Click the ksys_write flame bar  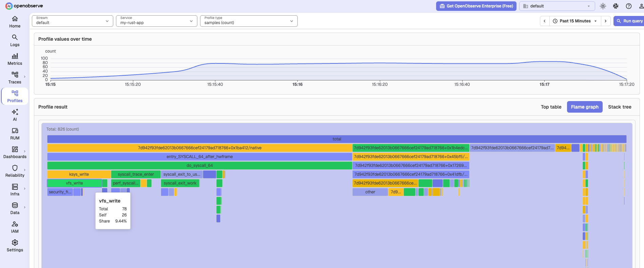point(79,174)
